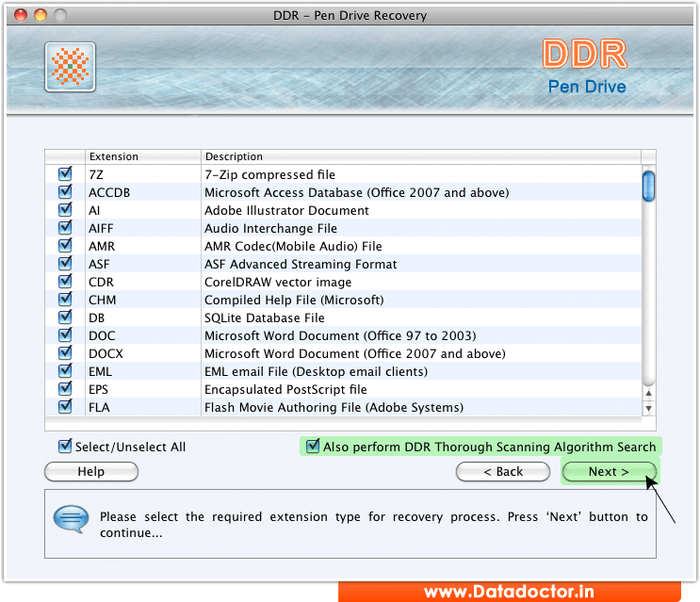
Task: Uncheck the DB extension checkbox
Action: (65, 317)
